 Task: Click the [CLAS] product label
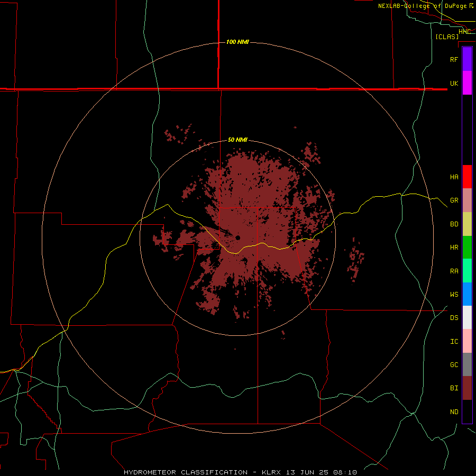click(x=447, y=36)
